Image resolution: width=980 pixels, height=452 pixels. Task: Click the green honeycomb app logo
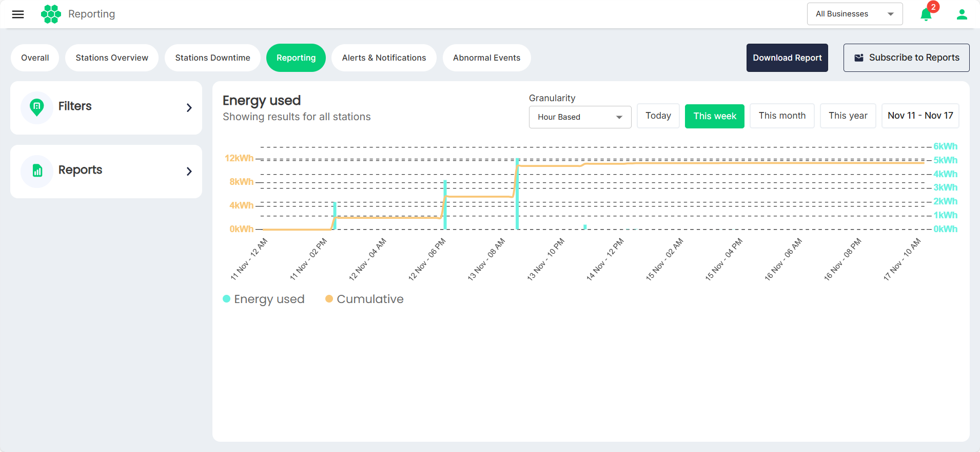tap(51, 14)
